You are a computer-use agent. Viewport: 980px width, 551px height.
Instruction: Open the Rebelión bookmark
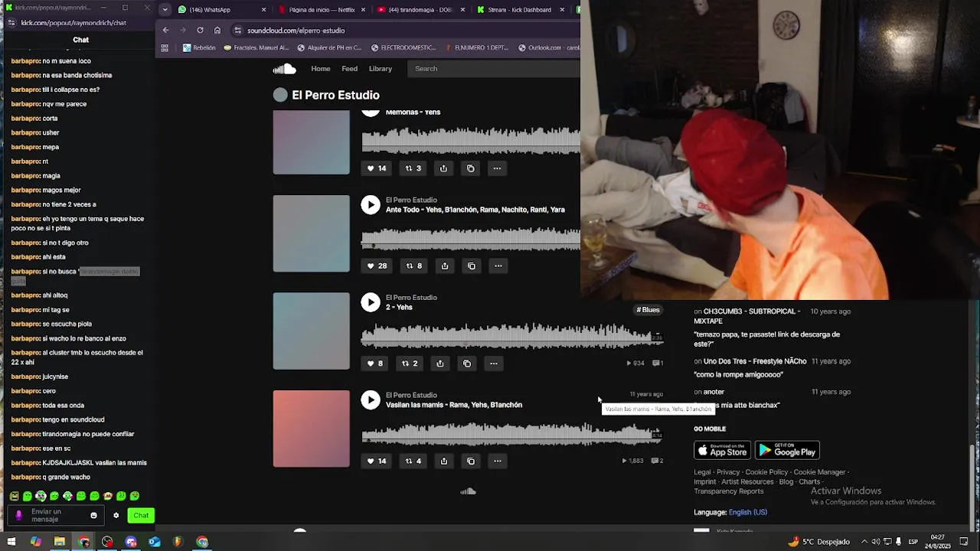[199, 47]
